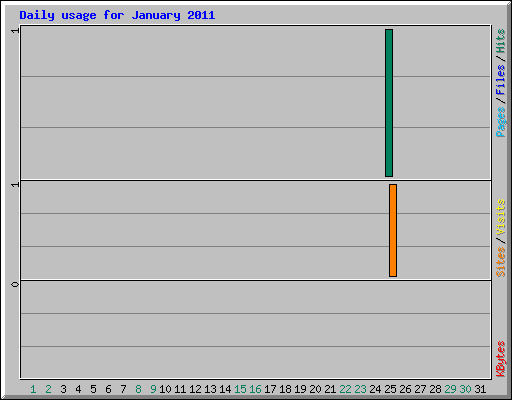
Task: Click day label '24' on the x-axis
Action: pos(375,389)
